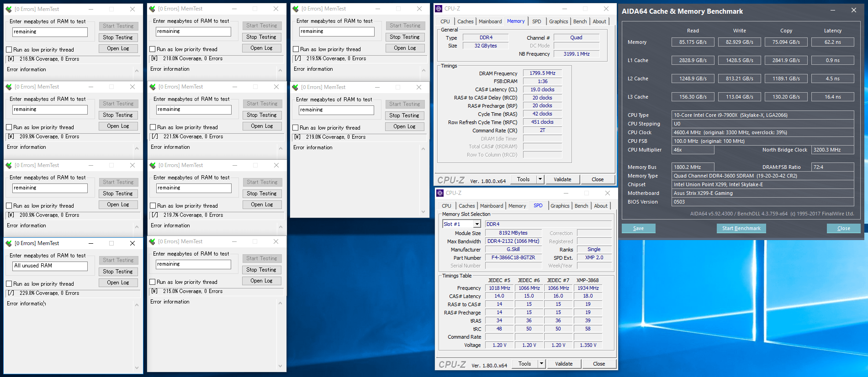Open About tab in upper CPU-Z window
This screenshot has width=868, height=377.
point(599,21)
